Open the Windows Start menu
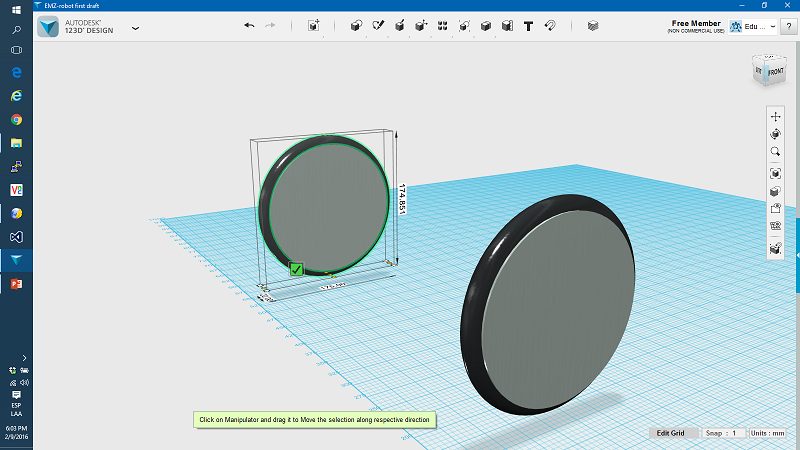 tap(16, 10)
